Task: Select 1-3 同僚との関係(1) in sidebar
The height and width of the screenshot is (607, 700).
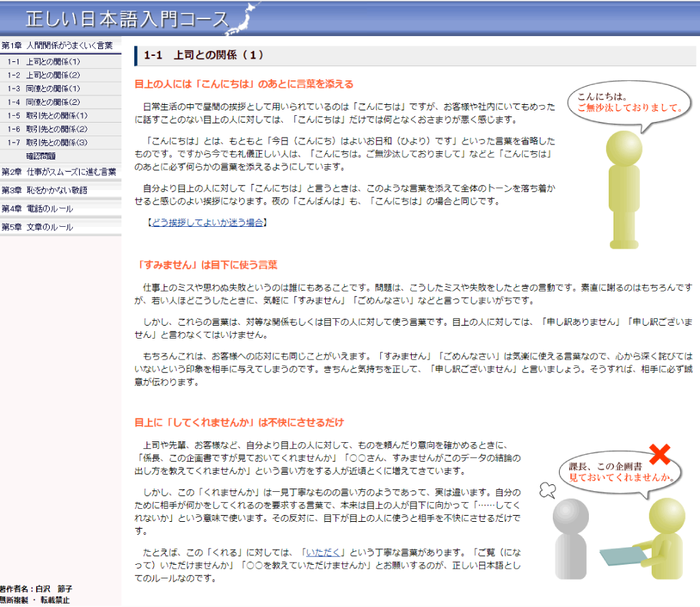Action: tap(61, 89)
